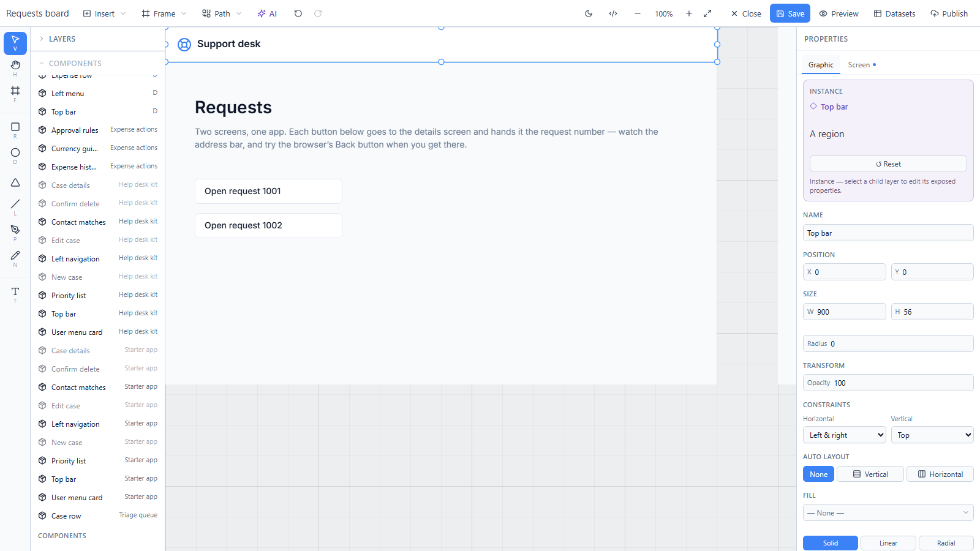The width and height of the screenshot is (980, 551).
Task: Open the Vertical constraint dropdown
Action: pos(932,435)
